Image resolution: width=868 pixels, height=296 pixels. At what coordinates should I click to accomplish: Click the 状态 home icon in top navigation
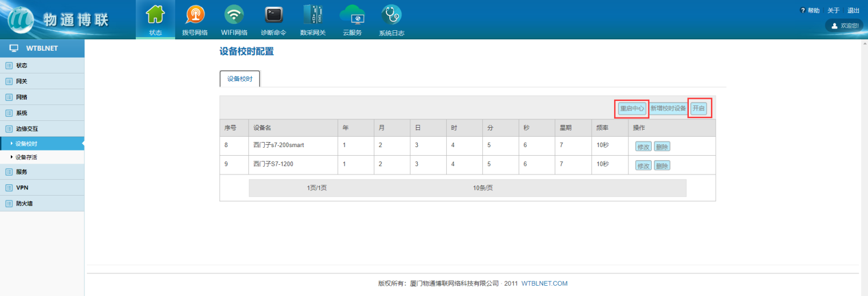pyautogui.click(x=155, y=15)
